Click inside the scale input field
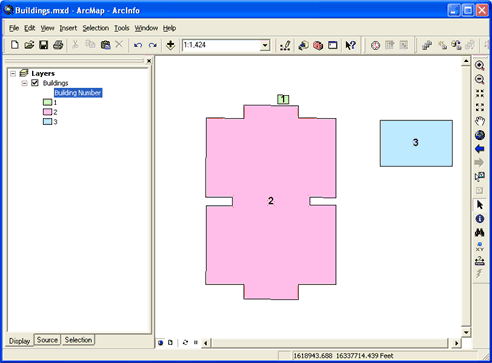Viewport: 492px width, 363px height. point(221,45)
